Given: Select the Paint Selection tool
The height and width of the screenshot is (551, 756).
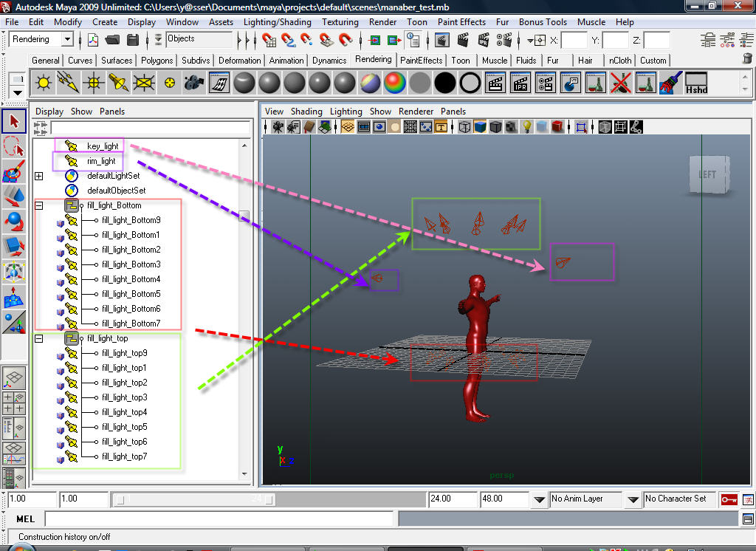Looking at the screenshot, I should [x=14, y=171].
